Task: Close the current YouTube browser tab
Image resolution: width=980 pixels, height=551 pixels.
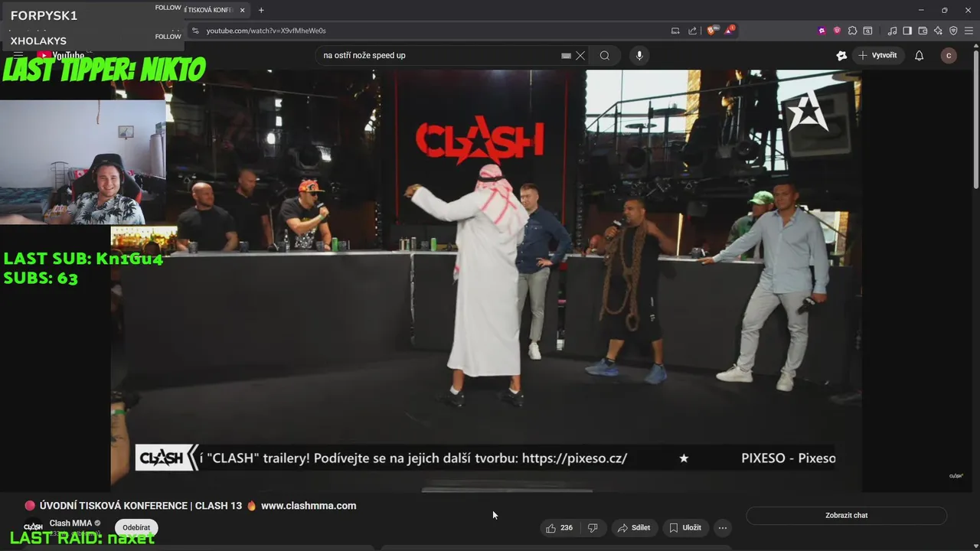Action: pyautogui.click(x=243, y=10)
